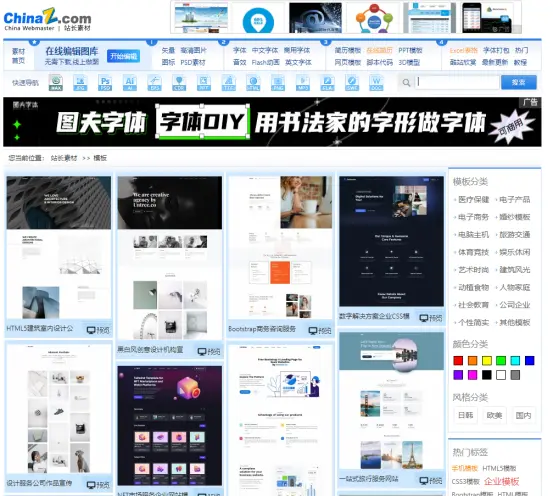
Task: Pick the yellow color swatch
Action: 487,360
